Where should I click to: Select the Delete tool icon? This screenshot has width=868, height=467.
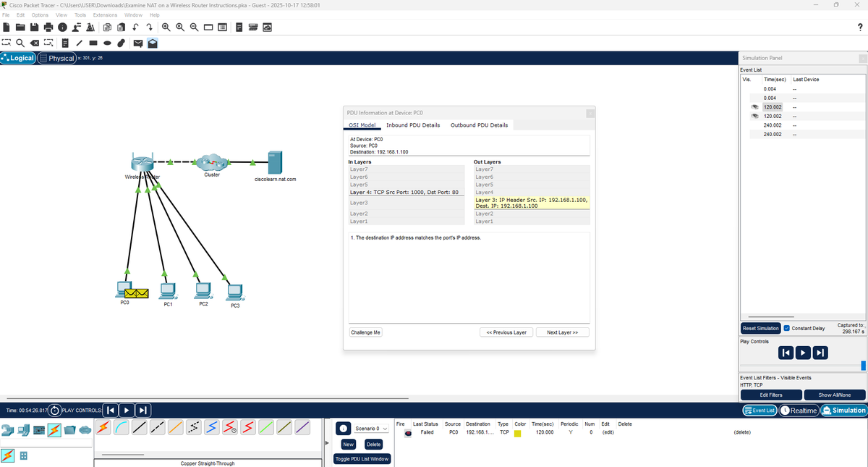point(34,43)
